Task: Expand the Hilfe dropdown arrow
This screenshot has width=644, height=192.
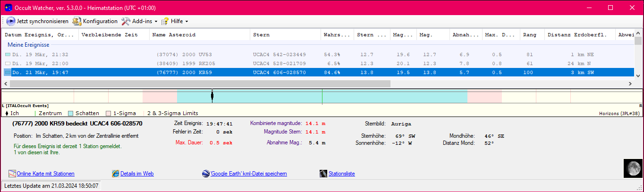Action: pyautogui.click(x=186, y=22)
